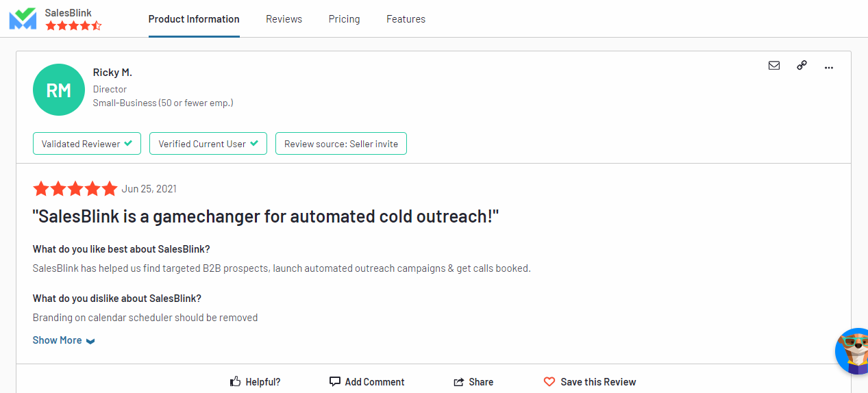
Task: Switch to the Reviews tab
Action: [x=284, y=19]
